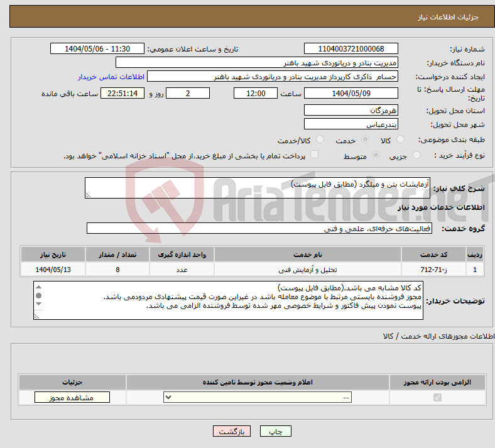Click the نام دستگاه خریدار field
495x448 pixels.
coord(257,62)
